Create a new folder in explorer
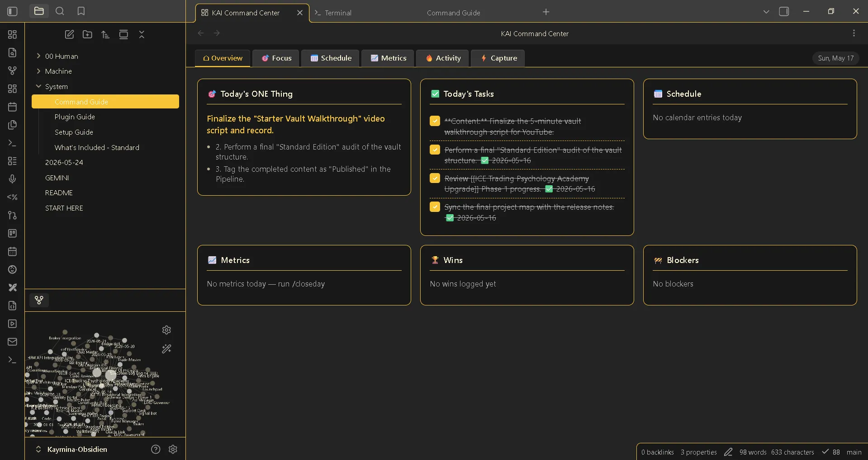This screenshot has height=460, width=868. coord(87,34)
